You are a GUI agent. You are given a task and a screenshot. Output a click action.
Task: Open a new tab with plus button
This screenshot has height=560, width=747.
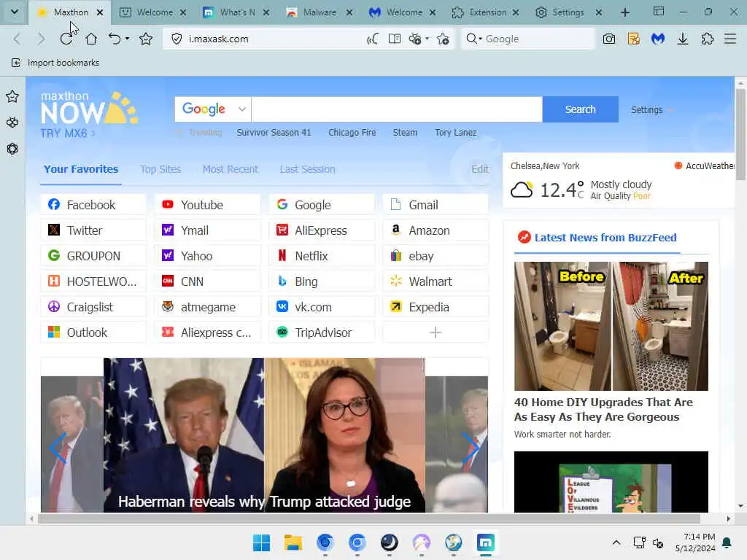tap(625, 12)
